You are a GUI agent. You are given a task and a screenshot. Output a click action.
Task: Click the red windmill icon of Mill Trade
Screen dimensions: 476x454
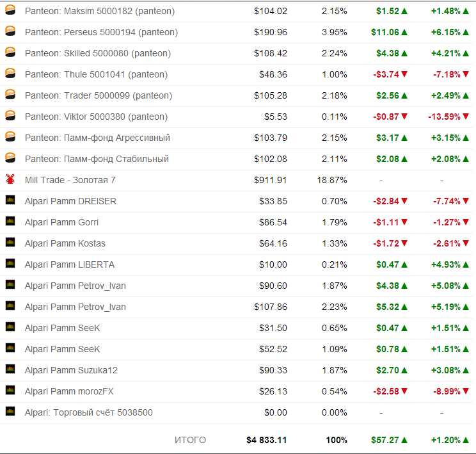click(10, 179)
